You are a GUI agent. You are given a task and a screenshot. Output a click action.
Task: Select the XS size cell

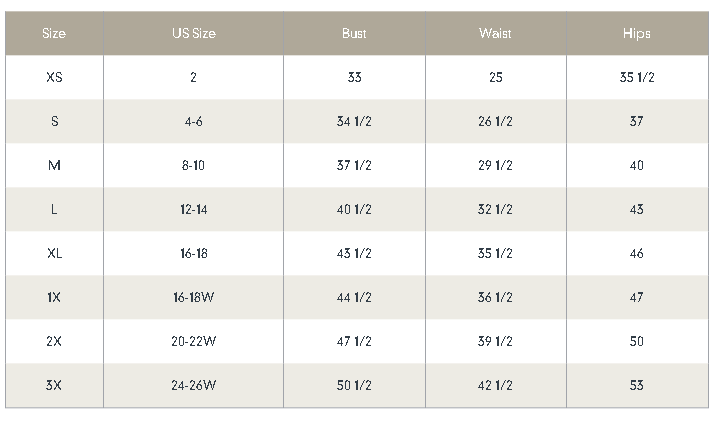pyautogui.click(x=54, y=77)
